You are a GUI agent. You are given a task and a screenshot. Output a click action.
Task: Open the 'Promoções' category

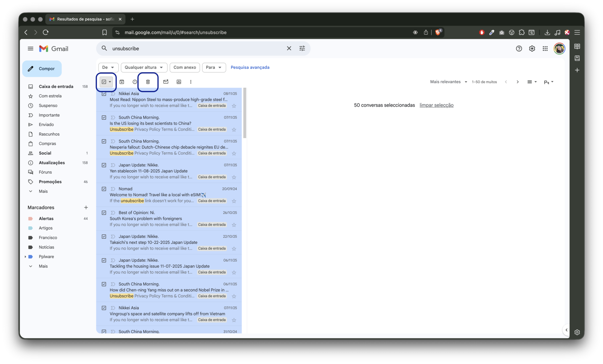tap(50, 182)
